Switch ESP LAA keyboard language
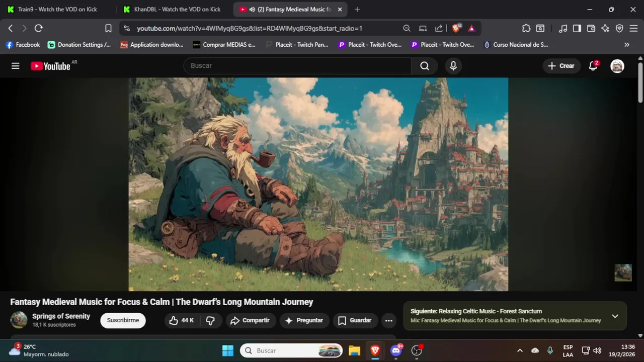644x362 pixels. click(568, 350)
